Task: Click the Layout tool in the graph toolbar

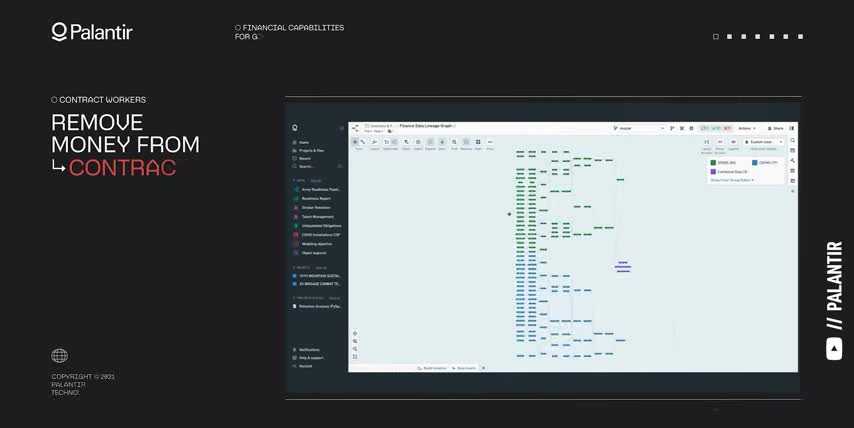Action: click(x=375, y=142)
